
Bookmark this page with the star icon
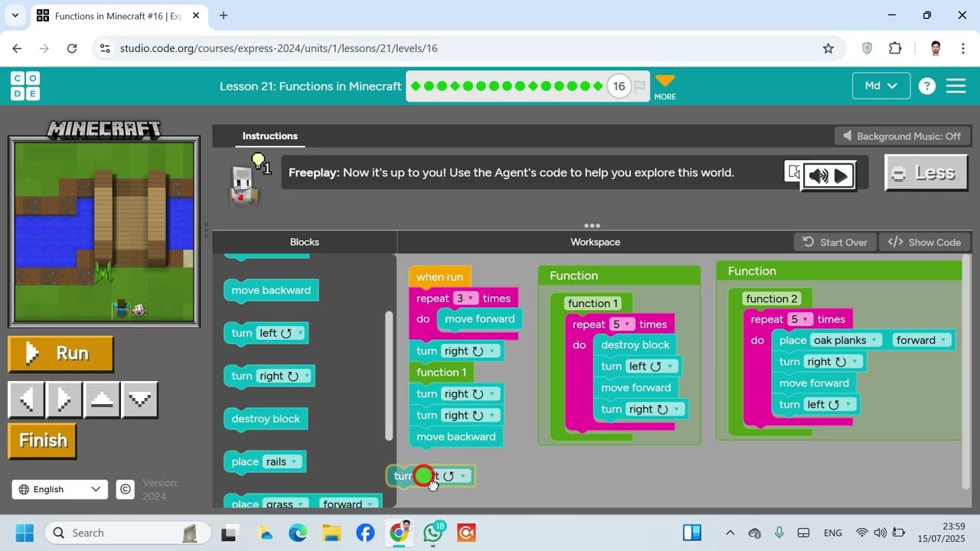tap(828, 48)
